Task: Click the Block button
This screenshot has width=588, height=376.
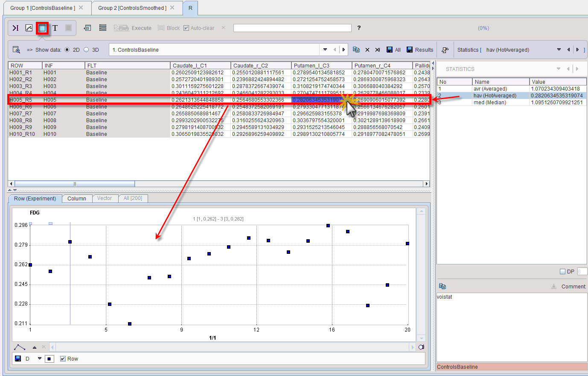Action: click(169, 28)
